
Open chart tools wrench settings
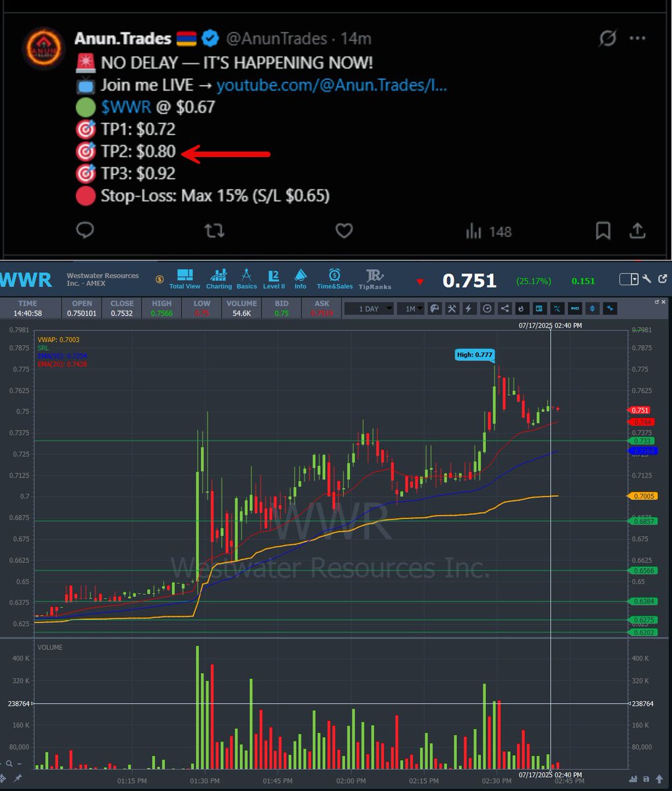452,308
